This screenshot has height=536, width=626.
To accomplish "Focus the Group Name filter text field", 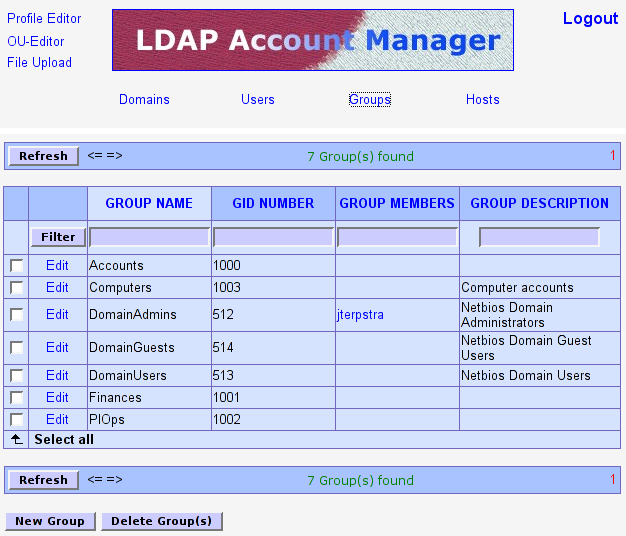I will coord(149,237).
